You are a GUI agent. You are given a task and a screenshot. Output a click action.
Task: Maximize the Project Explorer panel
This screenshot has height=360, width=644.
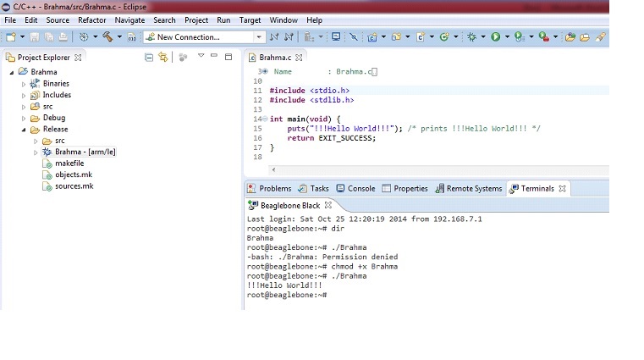[228, 57]
